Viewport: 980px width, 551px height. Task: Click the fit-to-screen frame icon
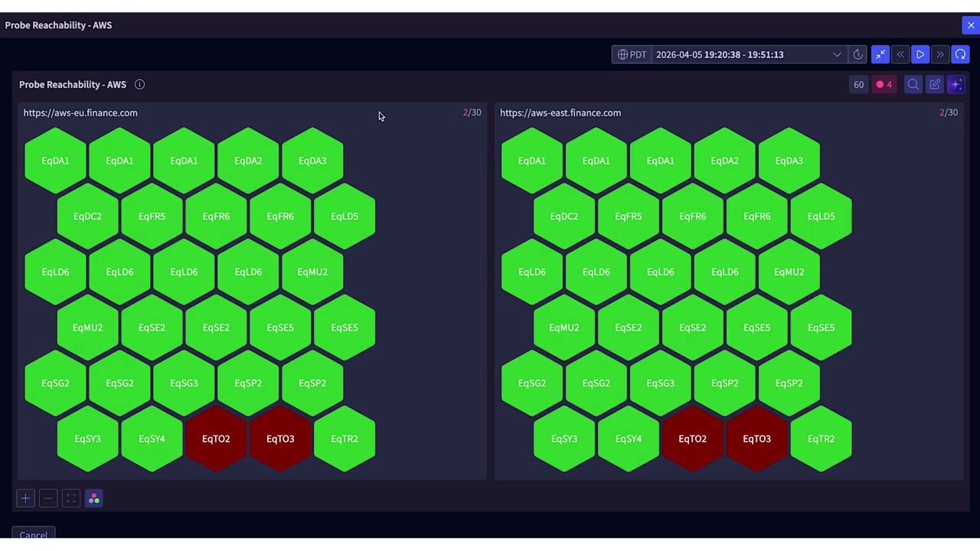click(71, 499)
